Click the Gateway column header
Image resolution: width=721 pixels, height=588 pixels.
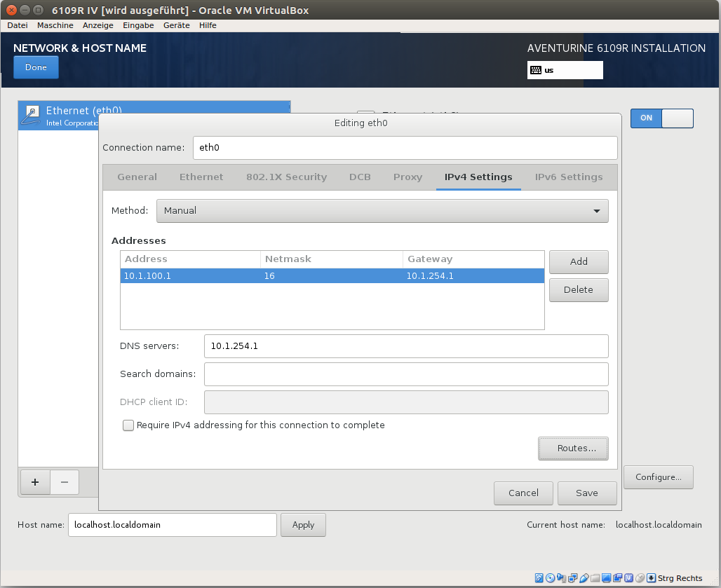click(x=473, y=259)
